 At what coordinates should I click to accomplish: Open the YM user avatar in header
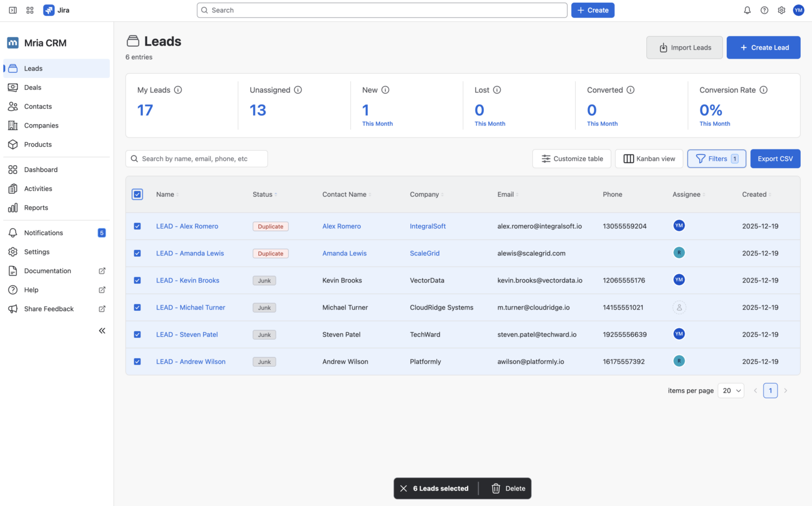click(798, 10)
